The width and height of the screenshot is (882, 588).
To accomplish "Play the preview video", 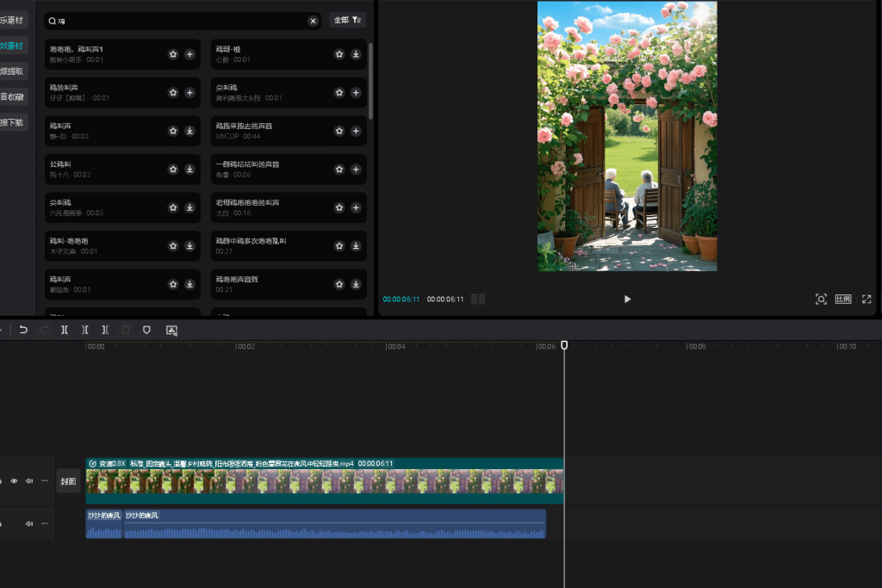I will (x=627, y=299).
